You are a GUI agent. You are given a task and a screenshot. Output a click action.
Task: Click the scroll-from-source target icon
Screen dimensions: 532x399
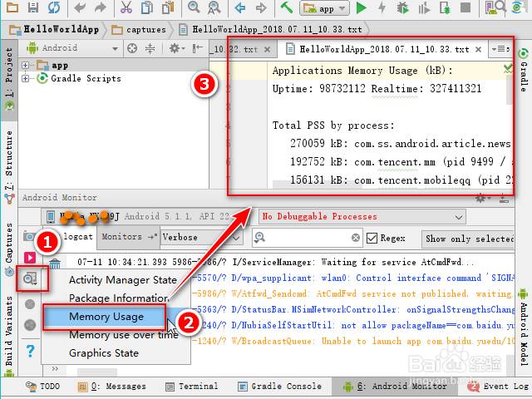[132, 48]
